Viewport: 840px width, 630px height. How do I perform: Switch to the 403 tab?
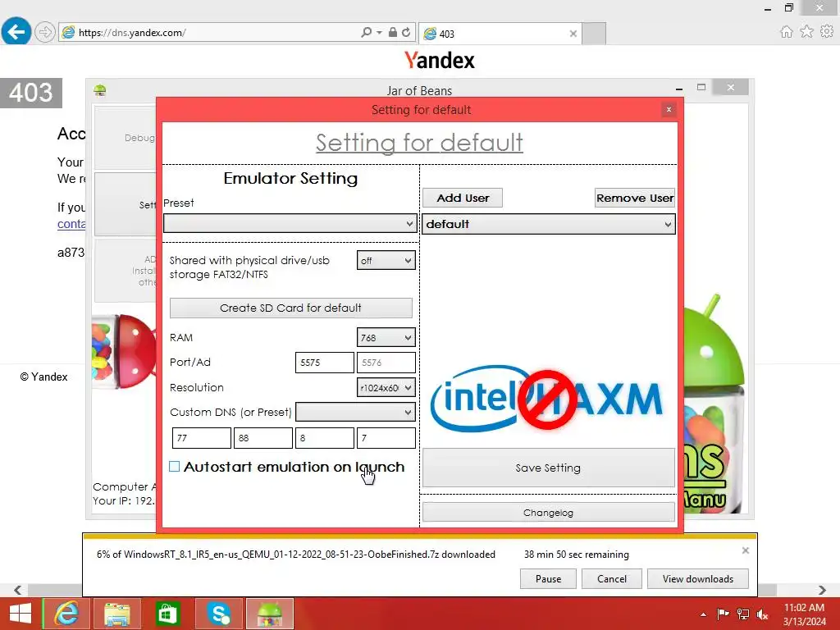click(500, 34)
